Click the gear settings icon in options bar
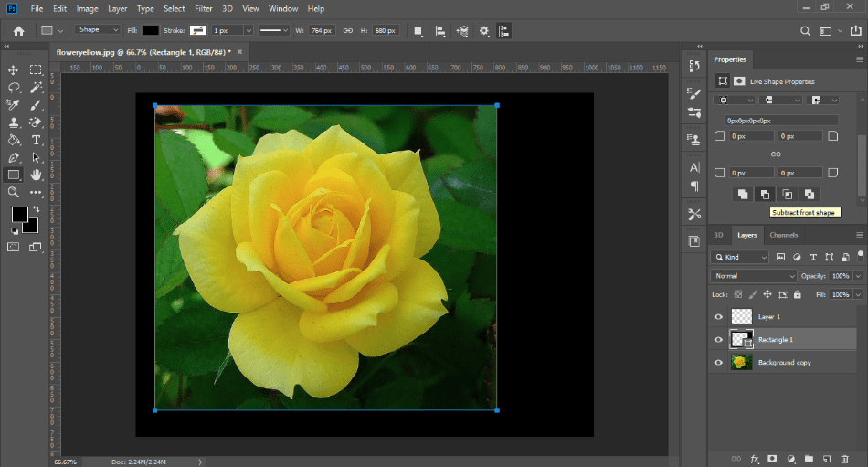This screenshot has height=467, width=868. (484, 31)
